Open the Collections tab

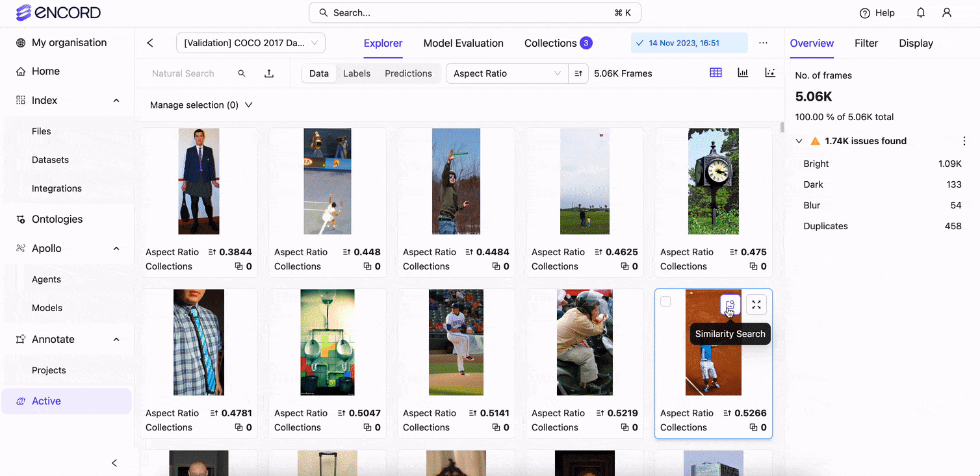point(558,43)
